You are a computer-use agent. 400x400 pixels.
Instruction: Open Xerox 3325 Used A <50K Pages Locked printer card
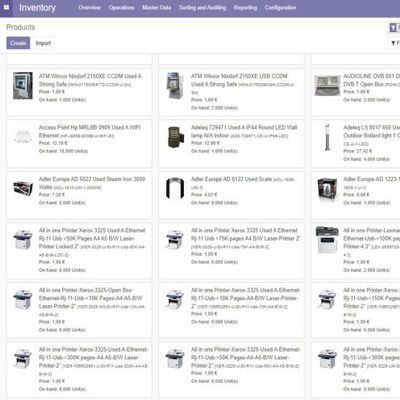[79, 251]
